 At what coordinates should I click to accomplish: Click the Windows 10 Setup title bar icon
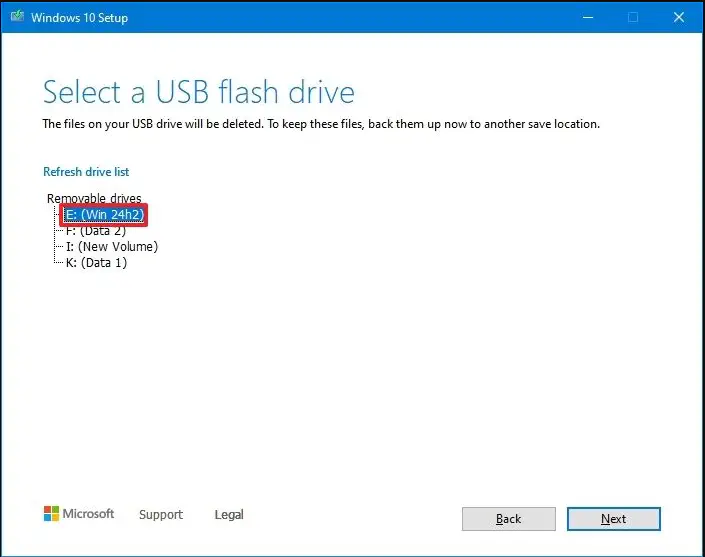[x=17, y=17]
